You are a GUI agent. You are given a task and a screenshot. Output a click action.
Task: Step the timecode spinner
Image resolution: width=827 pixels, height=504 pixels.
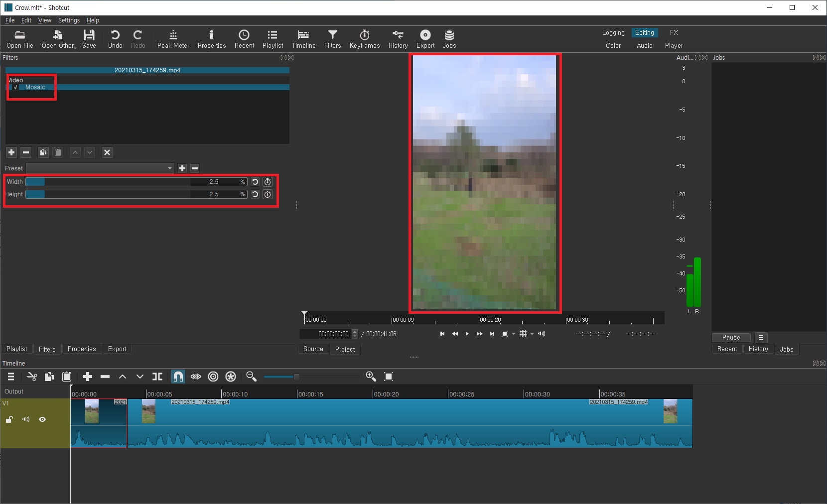click(355, 334)
